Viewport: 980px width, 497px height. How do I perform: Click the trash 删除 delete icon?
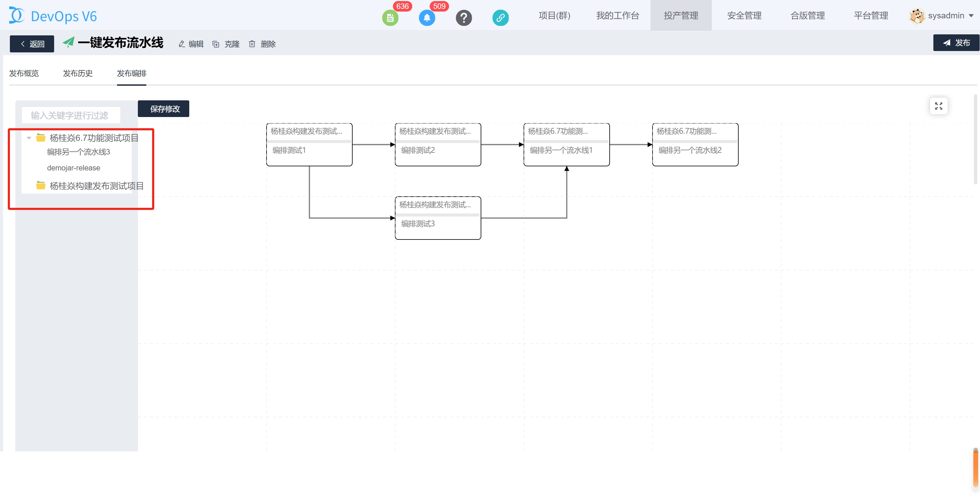click(x=252, y=44)
